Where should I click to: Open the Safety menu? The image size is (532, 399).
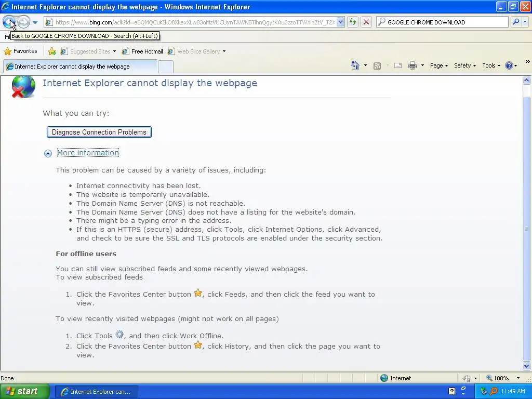point(465,65)
